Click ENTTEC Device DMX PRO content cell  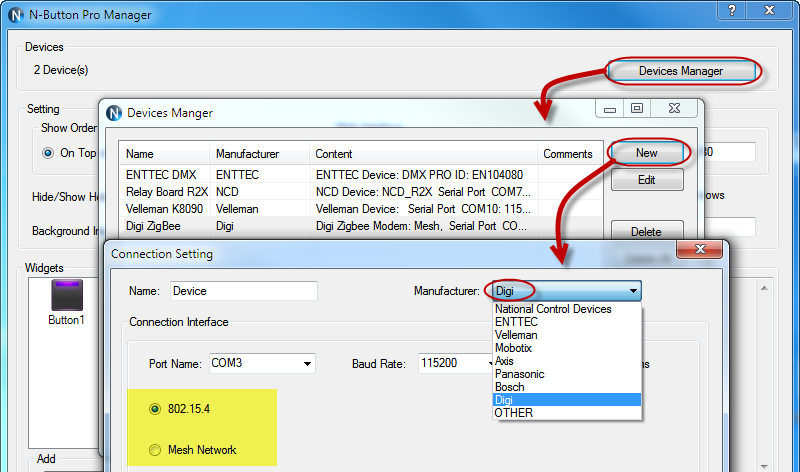click(x=419, y=175)
